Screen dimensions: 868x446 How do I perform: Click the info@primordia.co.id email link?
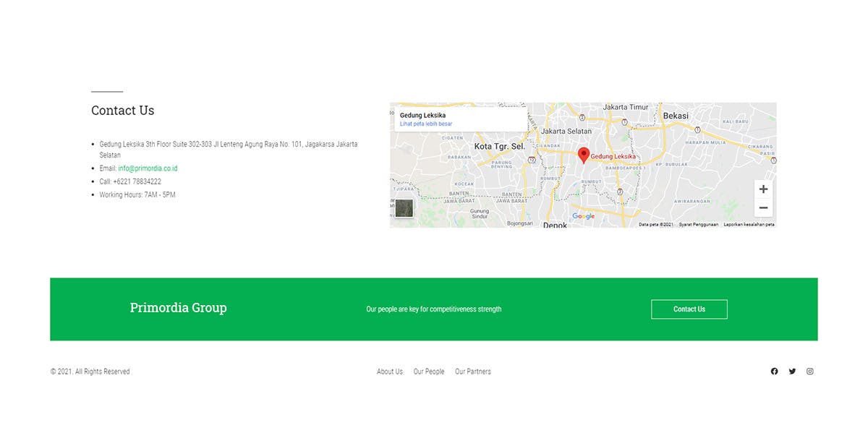[x=148, y=168]
